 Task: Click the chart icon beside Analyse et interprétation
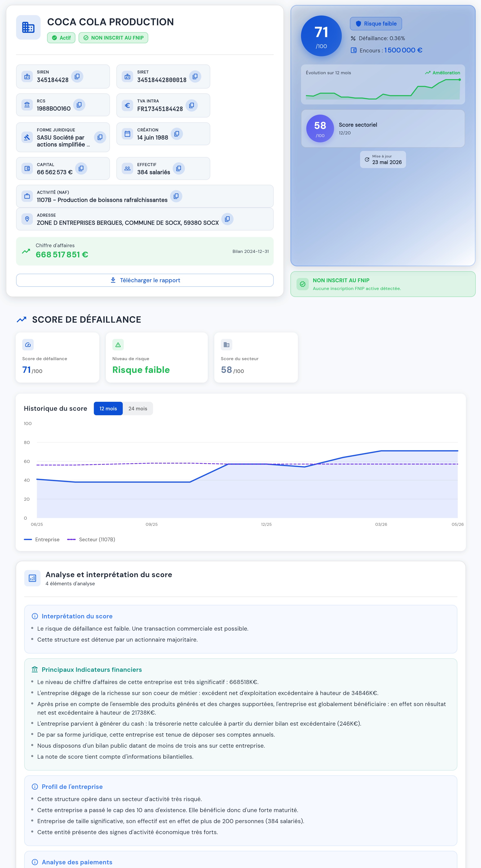point(32,578)
